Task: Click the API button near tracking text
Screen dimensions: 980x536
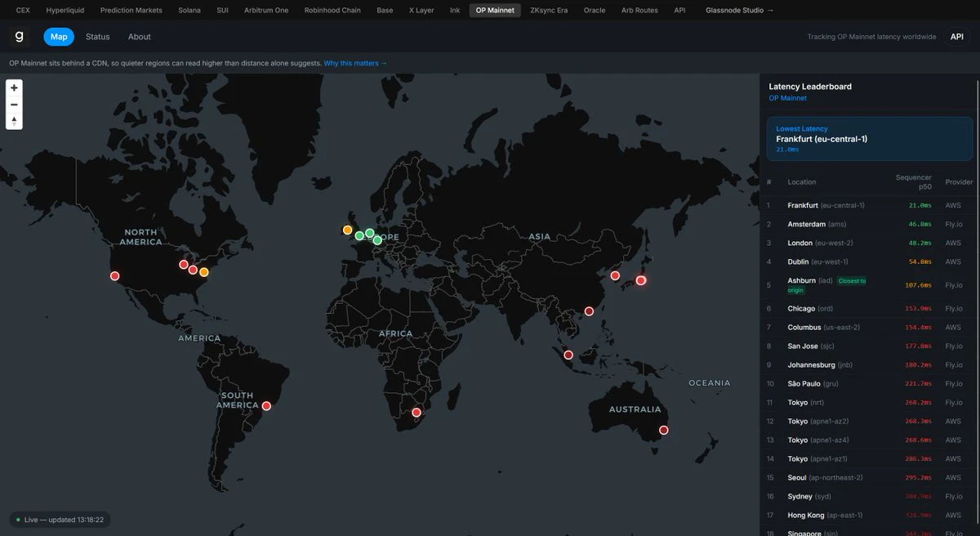Action: click(956, 37)
